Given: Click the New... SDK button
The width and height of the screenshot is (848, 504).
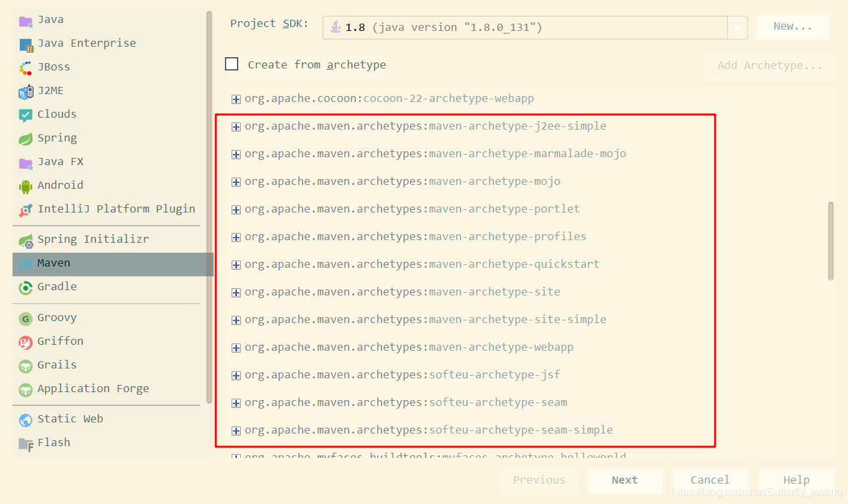Looking at the screenshot, I should click(x=793, y=27).
